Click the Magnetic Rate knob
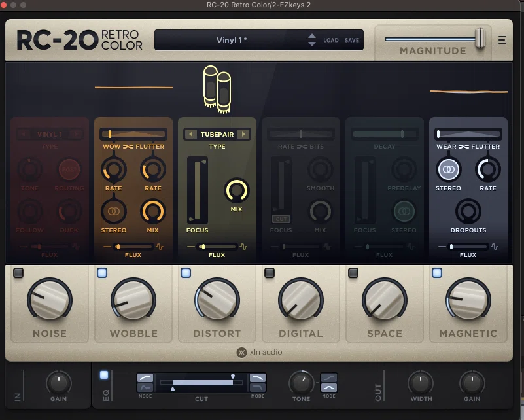 coord(488,169)
